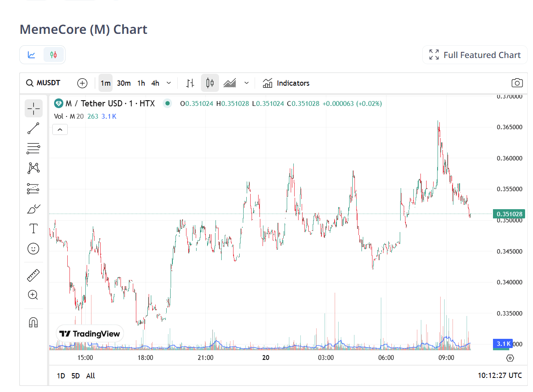Toggle the magnet snap mode
The image size is (533, 392).
coord(33,323)
